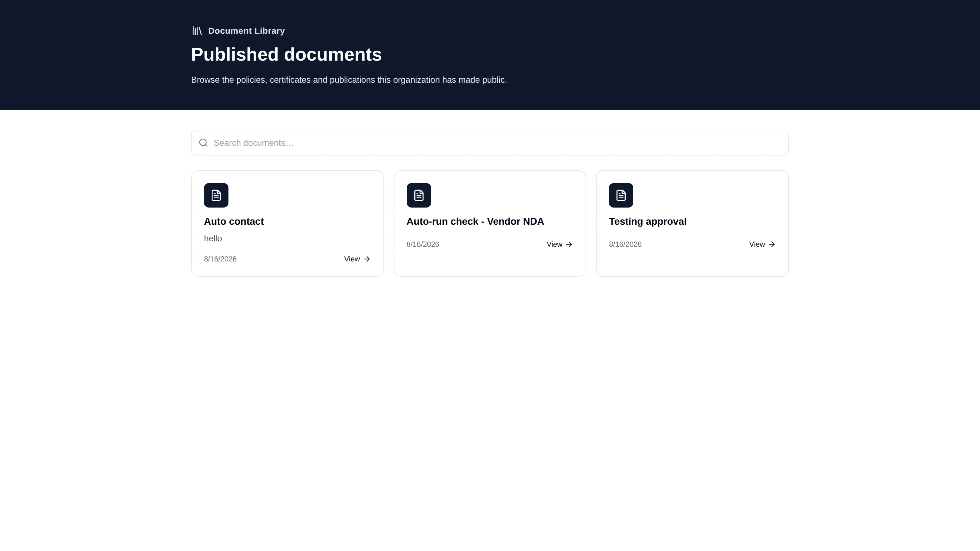Click the Auto contact document icon
The width and height of the screenshot is (980, 551).
click(x=216, y=195)
